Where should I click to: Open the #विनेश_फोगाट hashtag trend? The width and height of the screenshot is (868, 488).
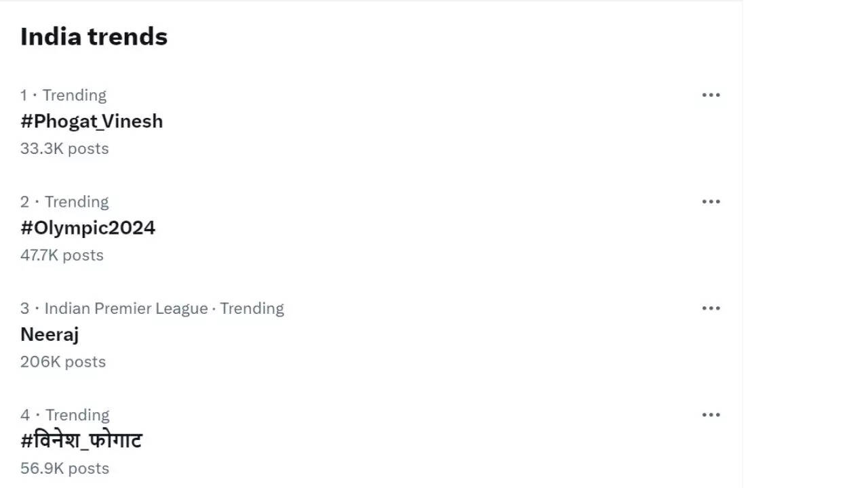(x=81, y=441)
